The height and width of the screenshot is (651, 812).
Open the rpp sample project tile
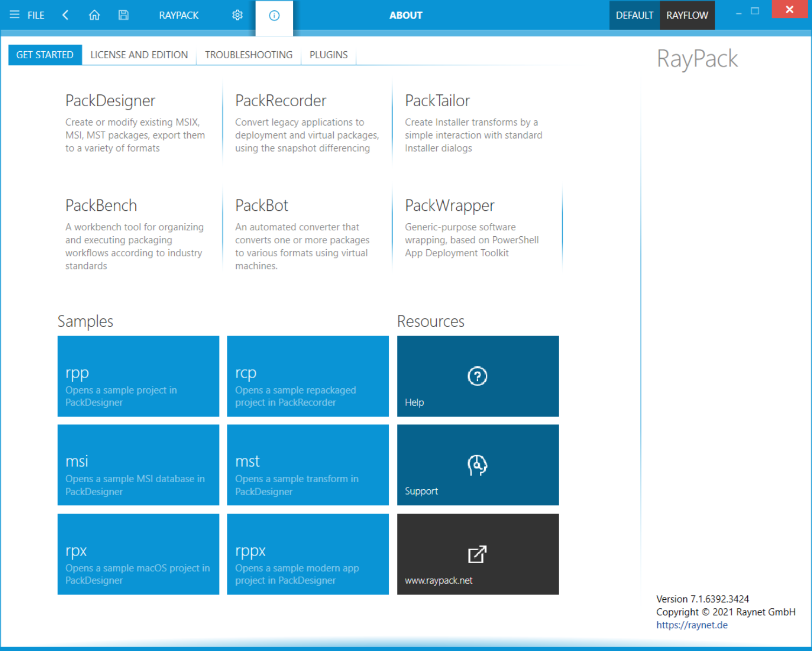pyautogui.click(x=139, y=376)
